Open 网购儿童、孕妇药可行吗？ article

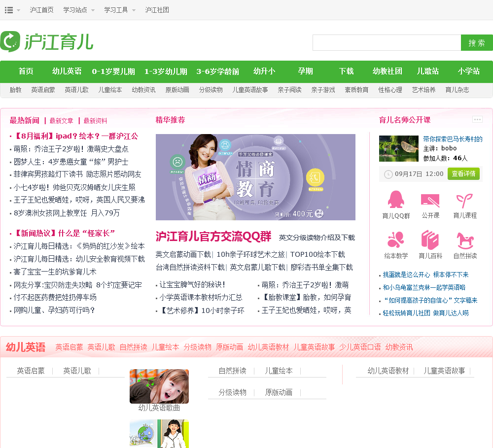pos(54,310)
